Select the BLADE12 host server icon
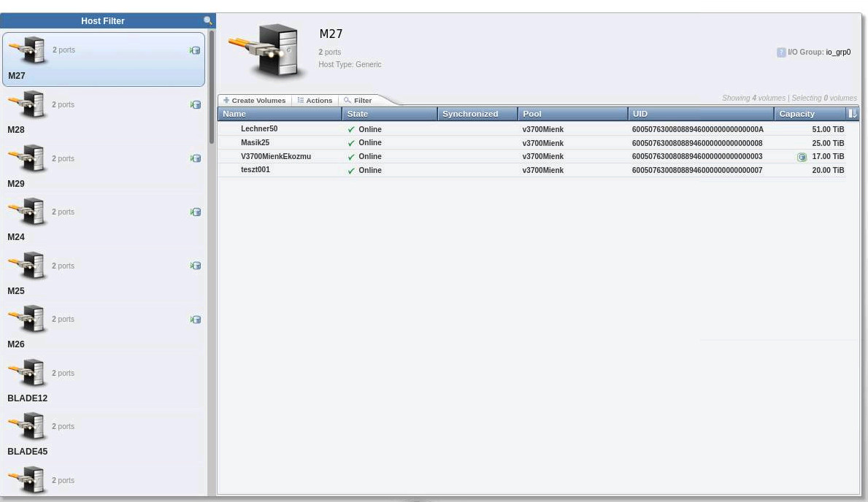Screen dimensions: 868x502 [x=28, y=374]
